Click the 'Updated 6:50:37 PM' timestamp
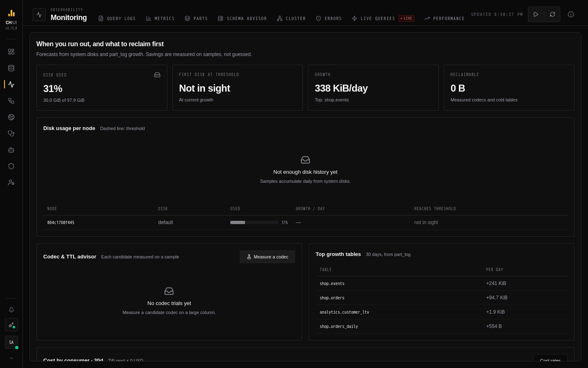The height and width of the screenshot is (368, 588). [x=497, y=14]
